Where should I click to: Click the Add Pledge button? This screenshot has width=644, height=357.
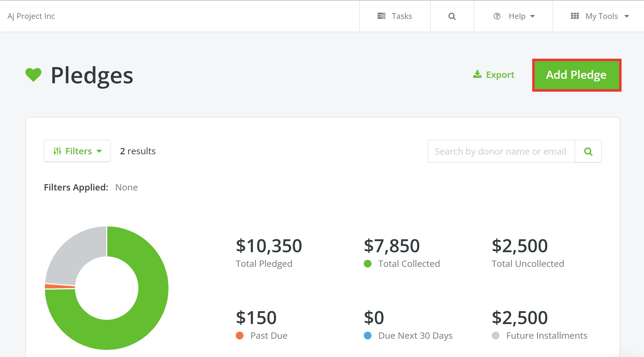click(576, 75)
